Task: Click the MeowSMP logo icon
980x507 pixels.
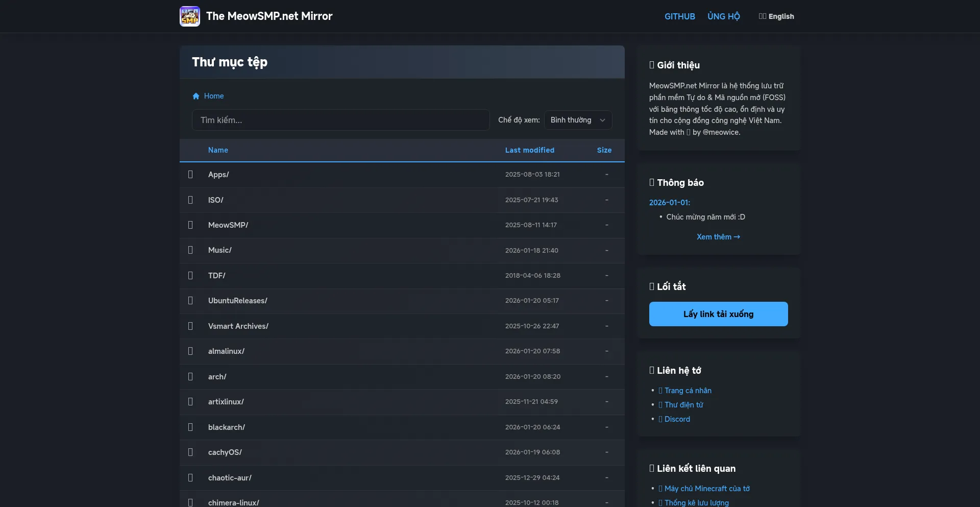Action: pyautogui.click(x=189, y=16)
